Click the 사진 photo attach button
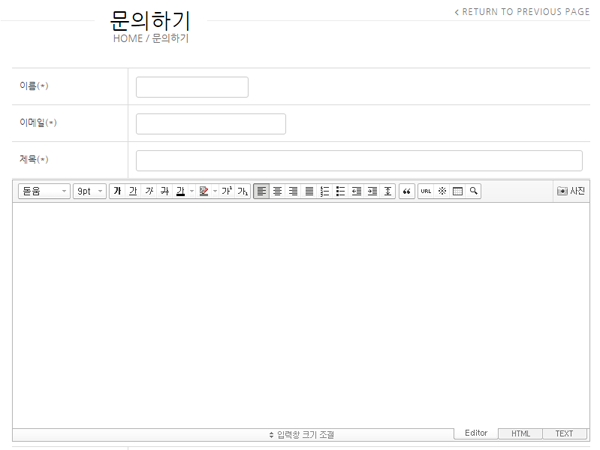This screenshot has height=450, width=600. tap(571, 191)
